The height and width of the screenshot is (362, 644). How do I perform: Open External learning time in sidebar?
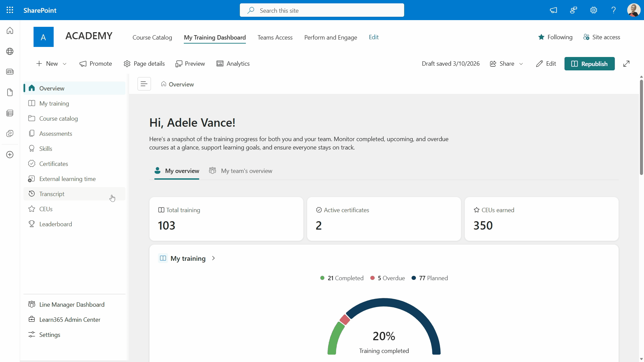point(74,179)
